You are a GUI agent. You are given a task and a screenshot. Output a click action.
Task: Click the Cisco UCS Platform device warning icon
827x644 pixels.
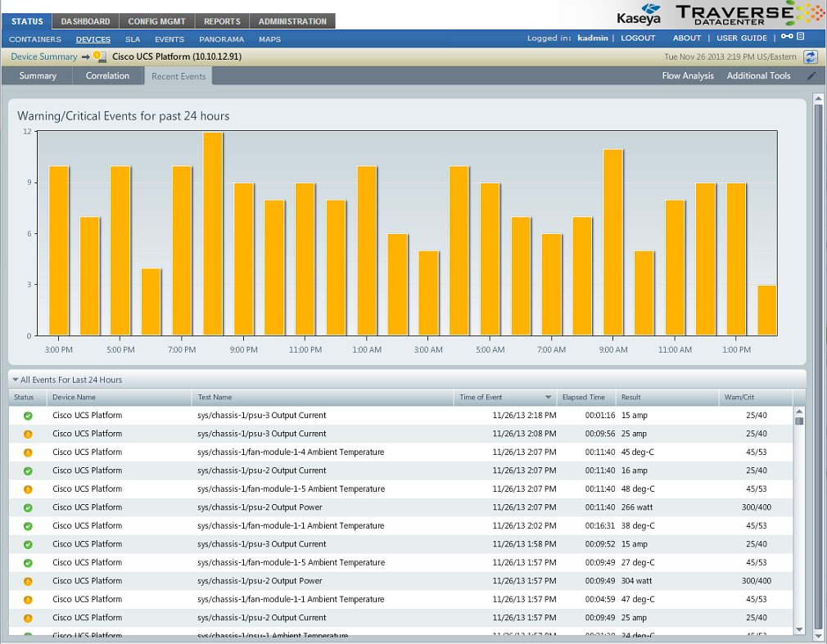coord(98,56)
